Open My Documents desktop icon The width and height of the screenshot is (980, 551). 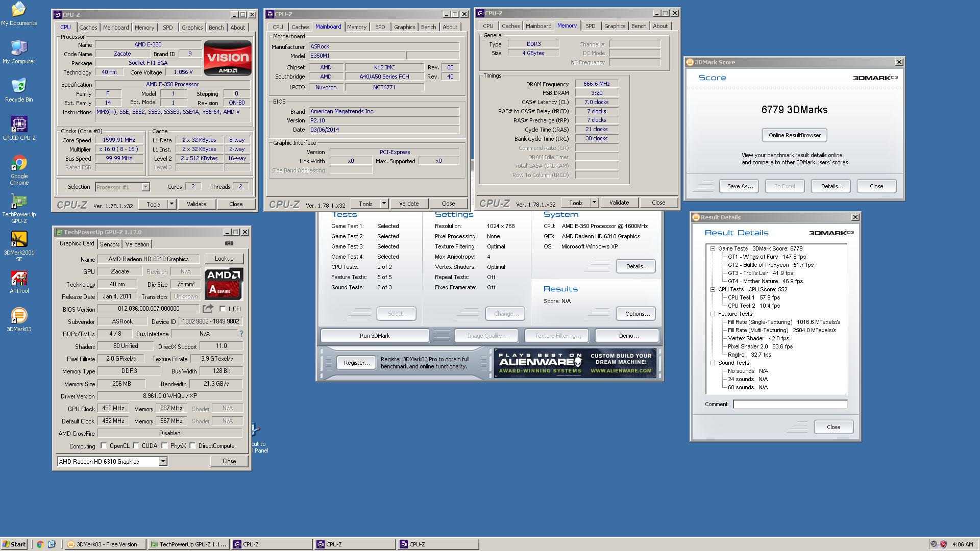pos(19,14)
